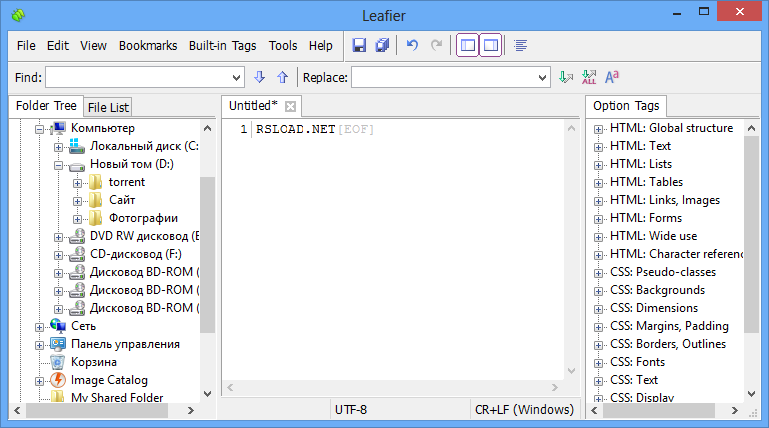
Task: Click the Image Catalog lightning icon
Action: pyautogui.click(x=58, y=379)
